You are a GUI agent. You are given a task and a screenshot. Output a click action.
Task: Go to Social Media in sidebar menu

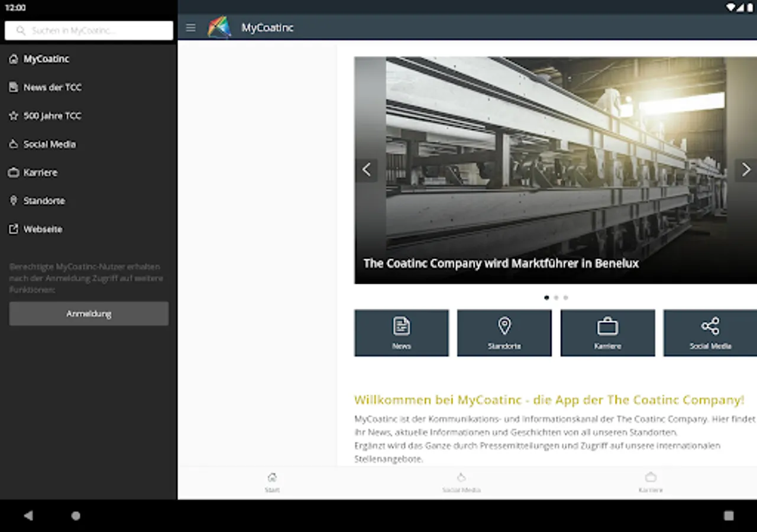coord(89,144)
